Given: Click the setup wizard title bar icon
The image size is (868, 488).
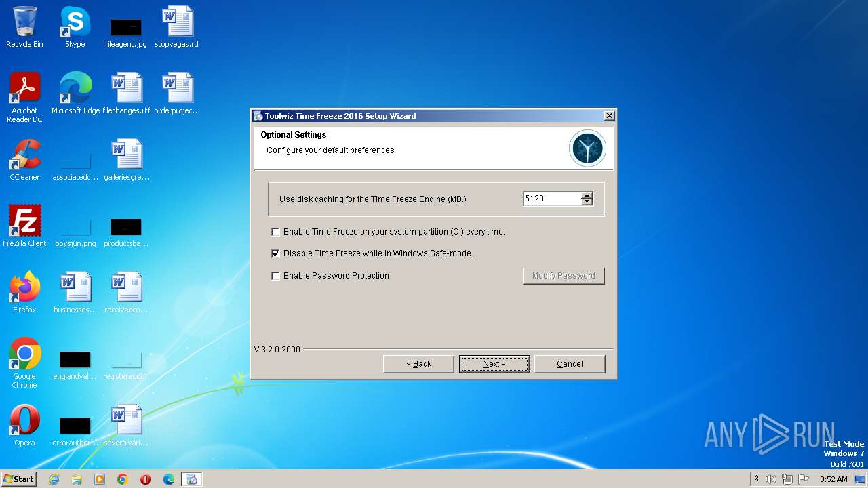Looking at the screenshot, I should (258, 116).
